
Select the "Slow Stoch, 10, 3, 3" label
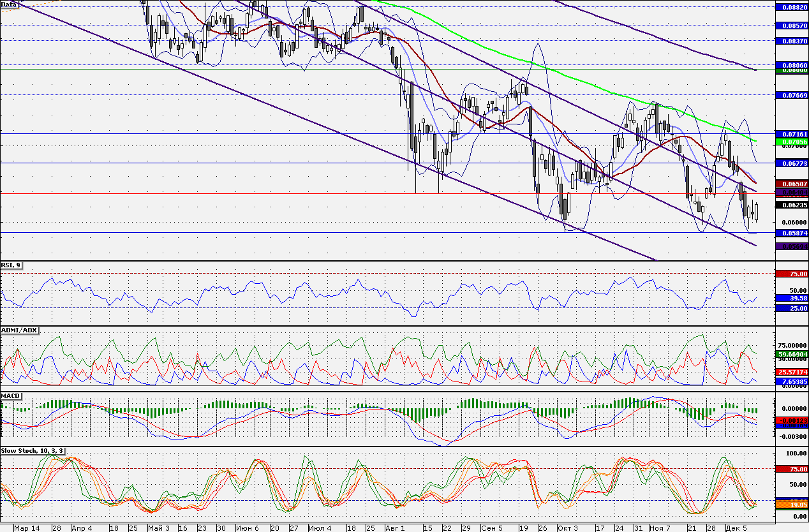coord(33,450)
